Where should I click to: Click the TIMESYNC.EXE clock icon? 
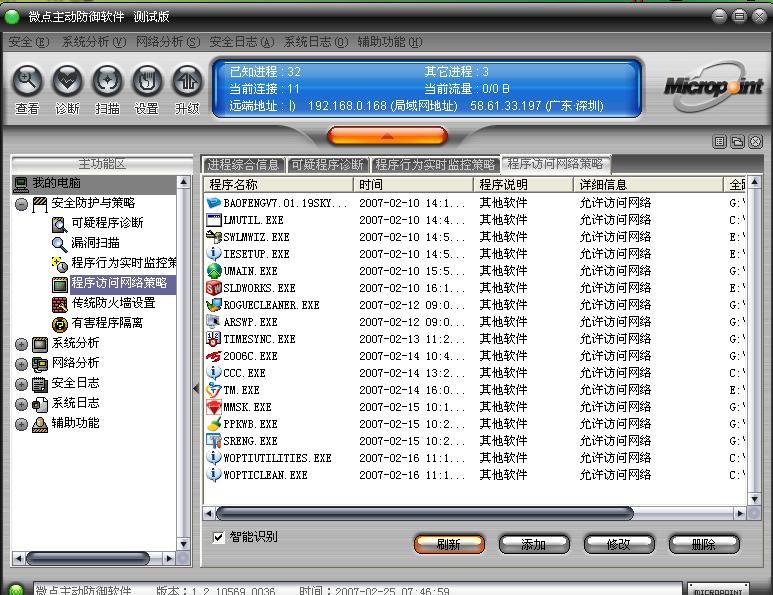tap(213, 339)
